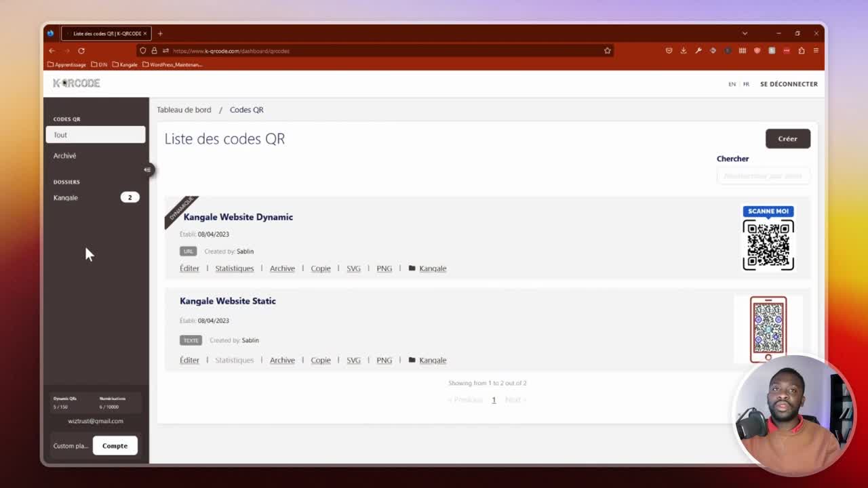Download SVG for Kangale Website Static
The height and width of the screenshot is (488, 868).
(353, 360)
